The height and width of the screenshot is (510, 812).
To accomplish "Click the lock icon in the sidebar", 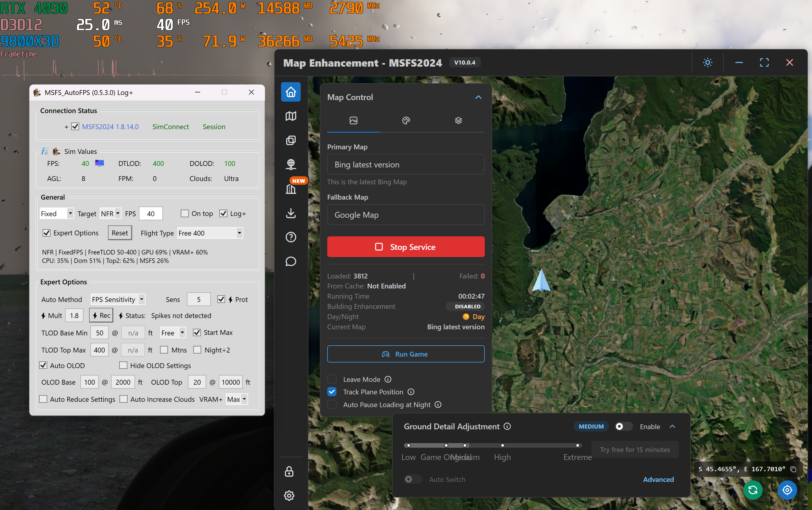I will pos(289,471).
